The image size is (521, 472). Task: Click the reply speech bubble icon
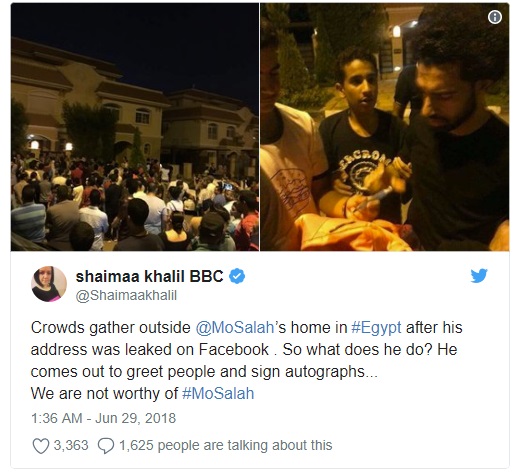106,446
